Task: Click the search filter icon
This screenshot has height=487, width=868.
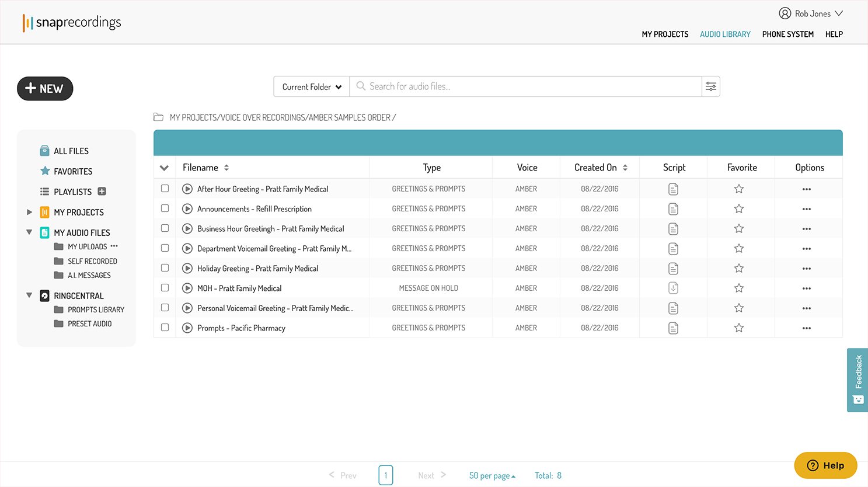Action: pyautogui.click(x=711, y=86)
